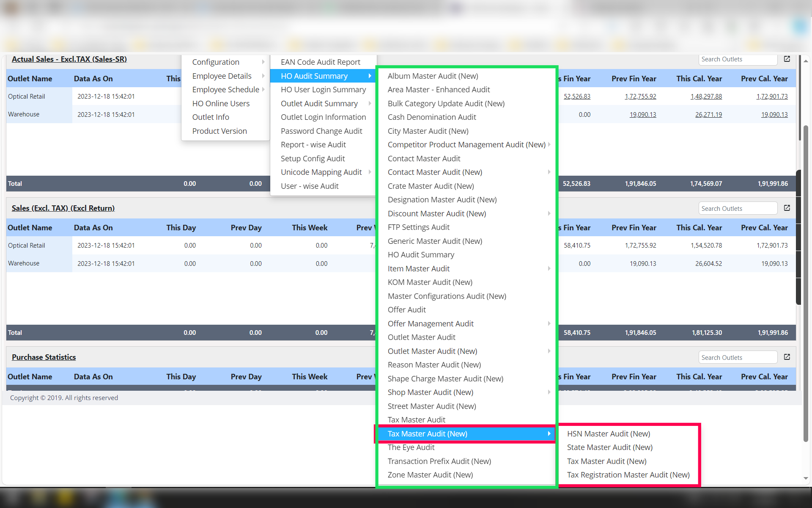Click the page vertical scrollbar down arrow
812x508 pixels.
[x=806, y=478]
